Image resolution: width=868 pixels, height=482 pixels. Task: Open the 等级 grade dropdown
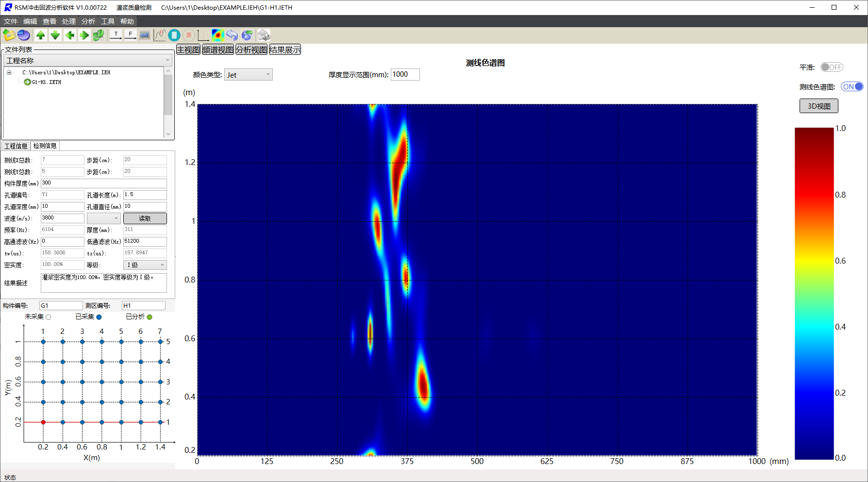pos(145,265)
